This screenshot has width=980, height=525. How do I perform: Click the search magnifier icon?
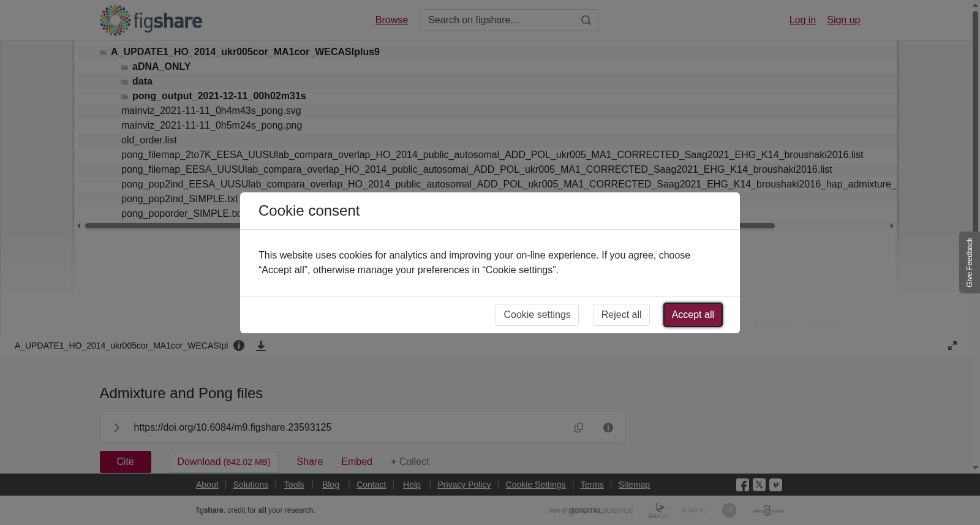coord(586,20)
